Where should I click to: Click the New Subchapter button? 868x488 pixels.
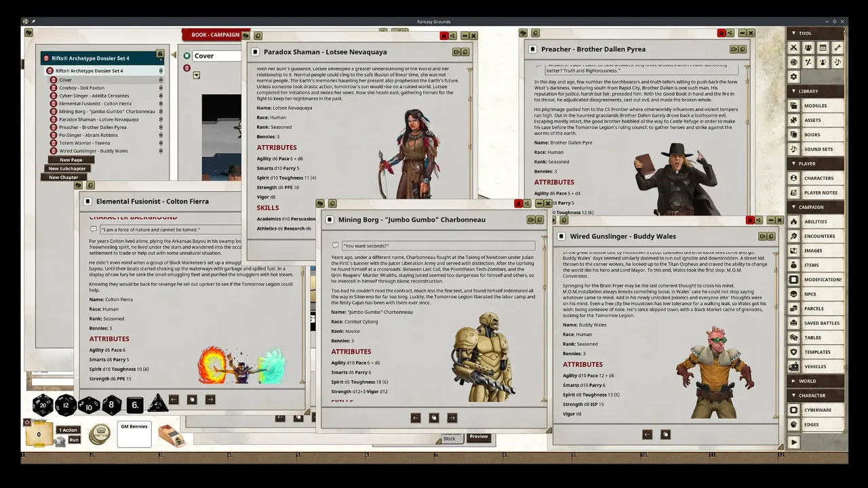pos(67,169)
